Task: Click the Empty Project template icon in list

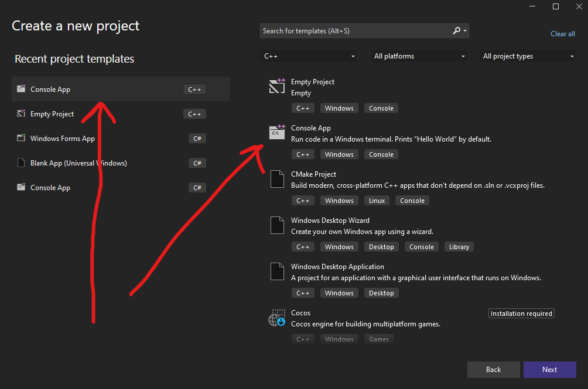Action: coord(277,86)
